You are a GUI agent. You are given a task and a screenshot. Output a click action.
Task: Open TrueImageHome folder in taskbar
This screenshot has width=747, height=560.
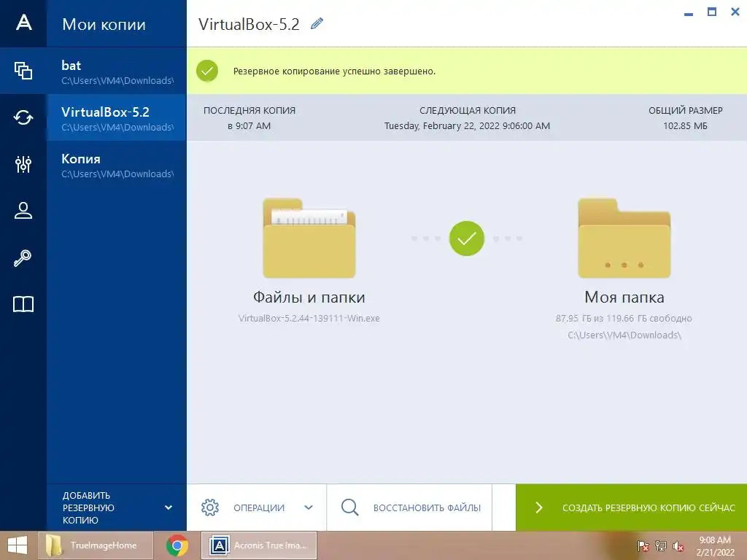pyautogui.click(x=96, y=545)
